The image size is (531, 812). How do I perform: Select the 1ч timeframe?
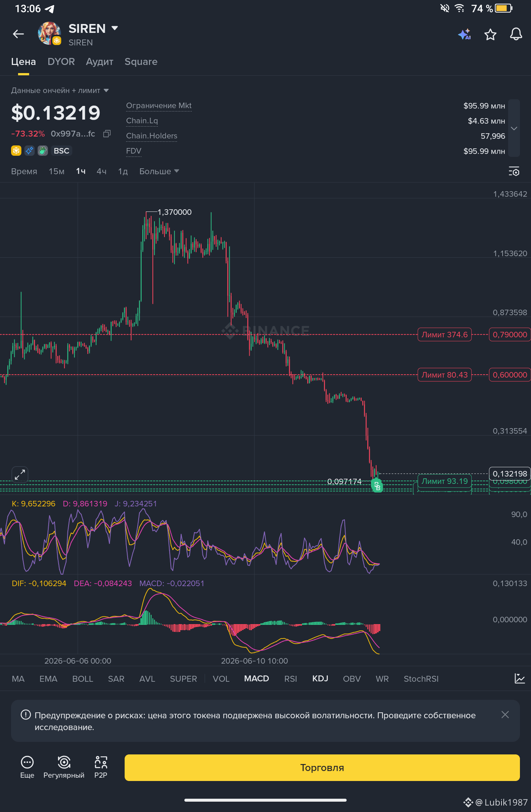pos(81,171)
